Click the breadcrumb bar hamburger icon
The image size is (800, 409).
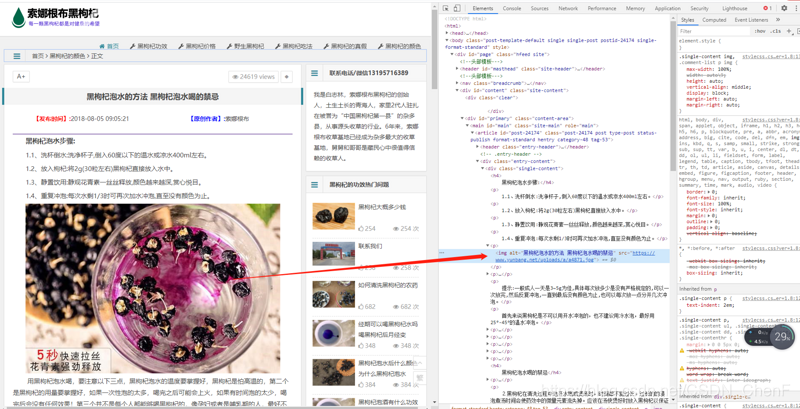(17, 56)
